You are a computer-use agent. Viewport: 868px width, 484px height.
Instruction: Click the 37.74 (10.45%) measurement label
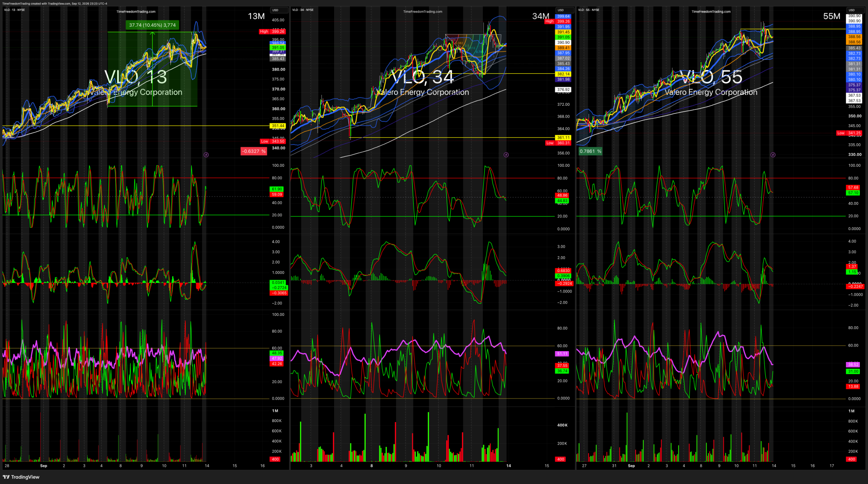pyautogui.click(x=152, y=25)
